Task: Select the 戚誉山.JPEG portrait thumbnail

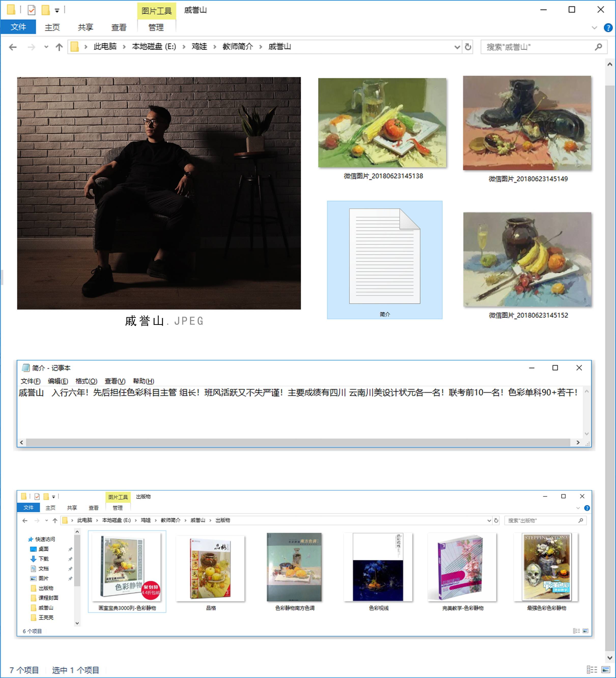Action: 159,193
